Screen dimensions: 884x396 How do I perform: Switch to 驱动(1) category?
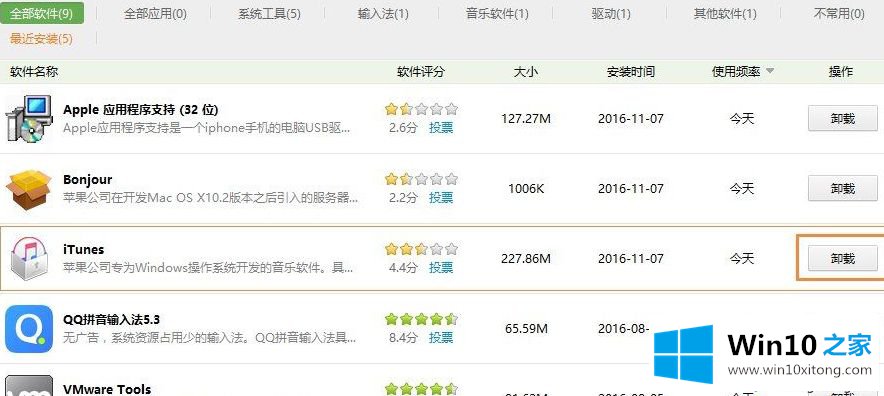pos(611,14)
